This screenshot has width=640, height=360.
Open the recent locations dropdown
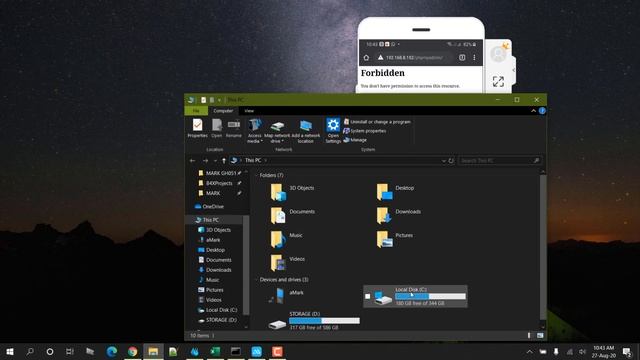(x=215, y=161)
